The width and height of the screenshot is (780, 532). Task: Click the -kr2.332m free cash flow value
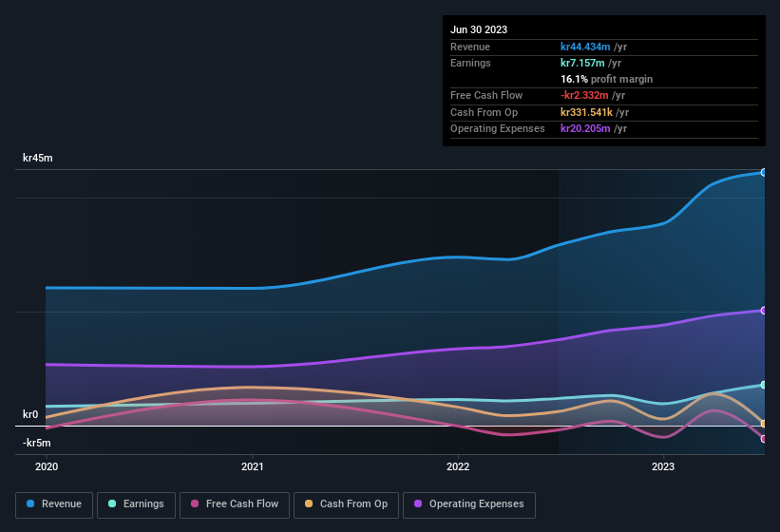pyautogui.click(x=584, y=95)
